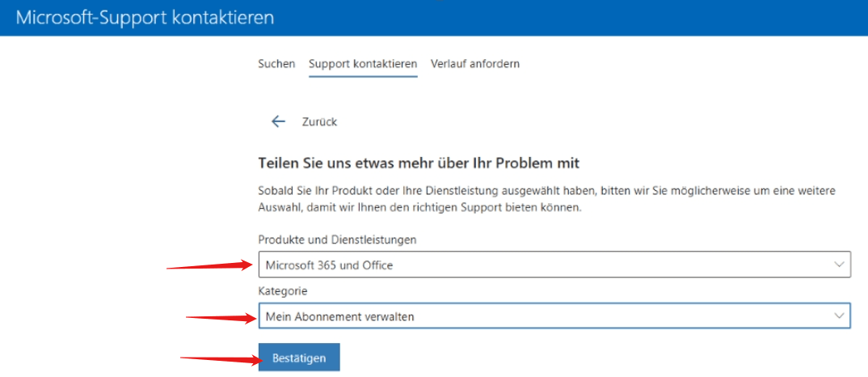Click the Produkte und Dienstleistungen label

coord(338,240)
